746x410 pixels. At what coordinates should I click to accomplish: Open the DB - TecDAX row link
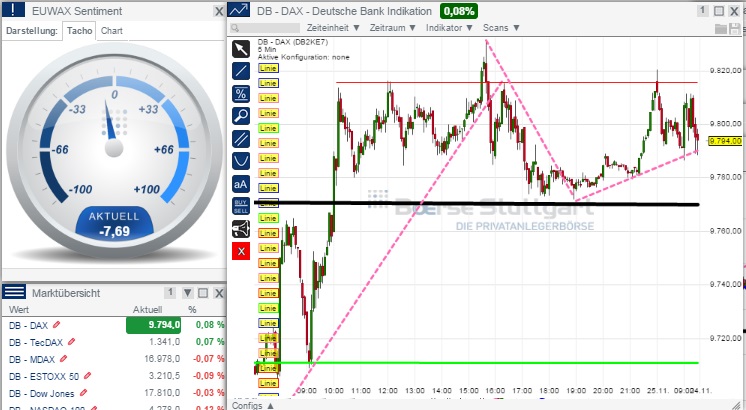36,342
